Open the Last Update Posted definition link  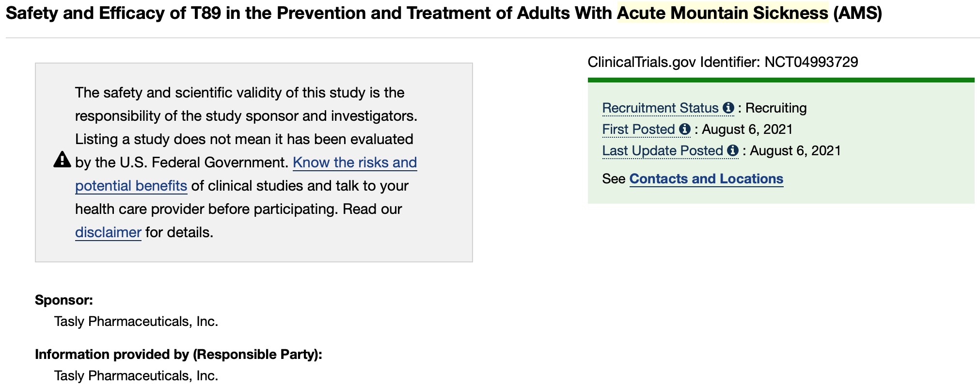coord(663,151)
